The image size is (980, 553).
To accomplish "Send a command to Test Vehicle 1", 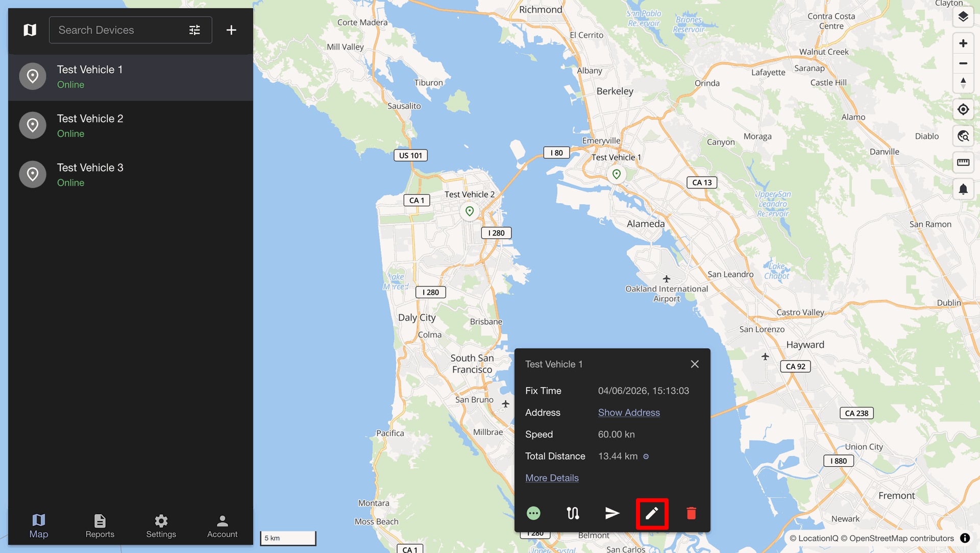I will coord(612,513).
